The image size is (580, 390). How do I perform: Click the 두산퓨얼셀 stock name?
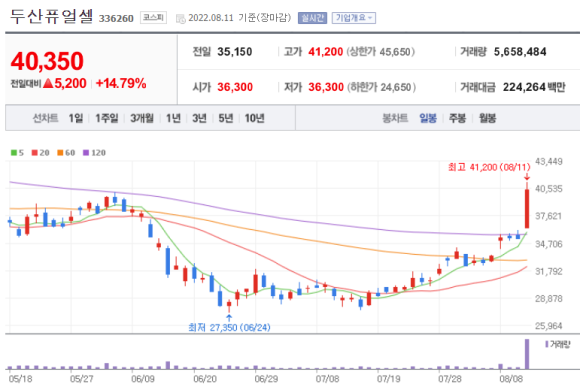[x=51, y=16]
